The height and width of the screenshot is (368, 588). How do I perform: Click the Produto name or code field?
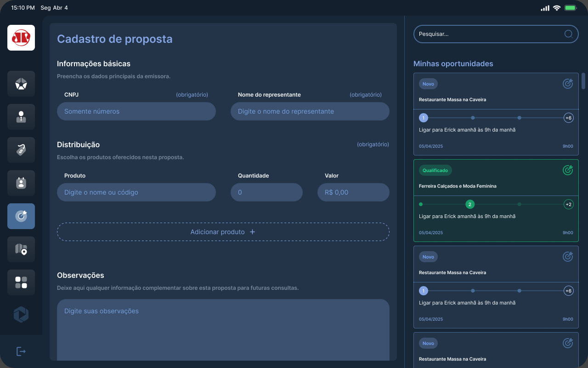point(136,192)
